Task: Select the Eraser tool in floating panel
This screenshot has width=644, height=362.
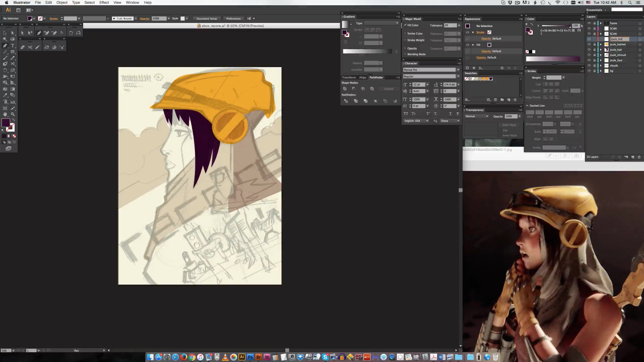Action: (x=22, y=47)
